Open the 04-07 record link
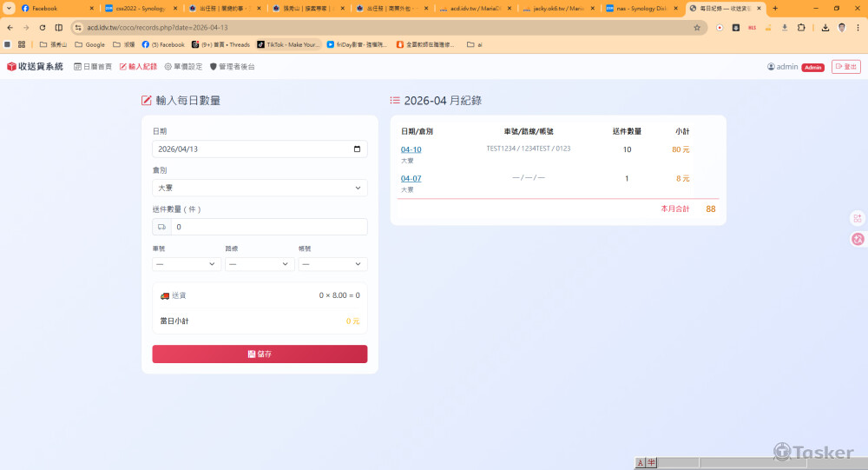 pos(411,178)
